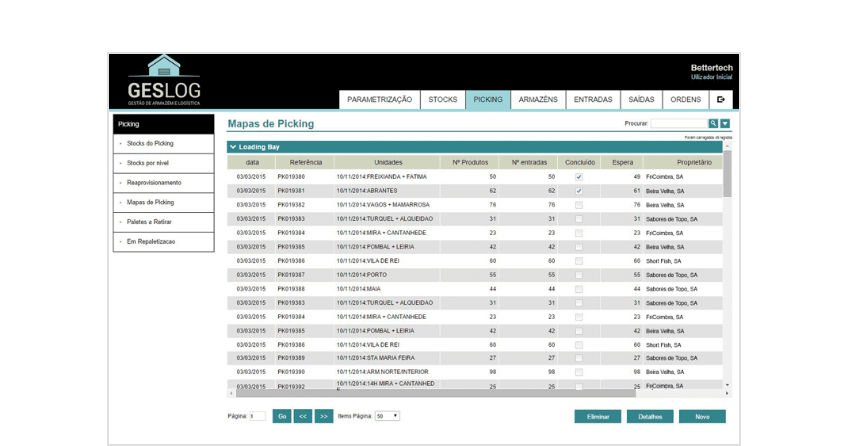This screenshot has height=446, width=848.
Task: Open search options dropdown arrow
Action: coord(726,124)
